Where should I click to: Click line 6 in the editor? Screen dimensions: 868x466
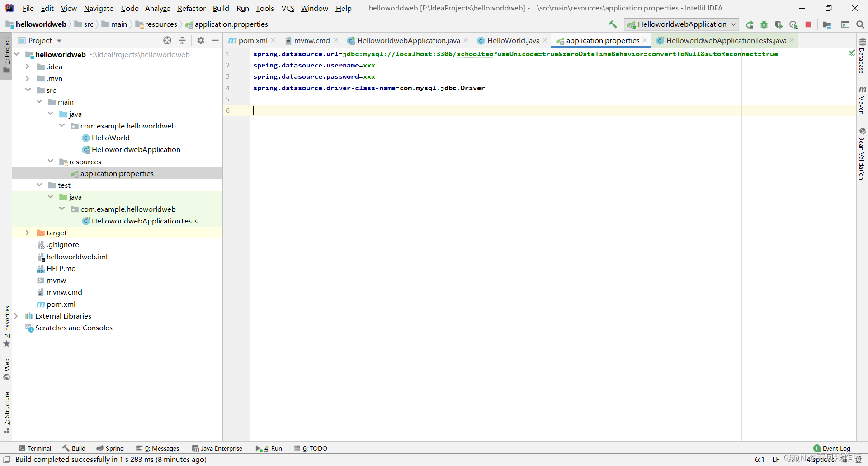pos(552,110)
